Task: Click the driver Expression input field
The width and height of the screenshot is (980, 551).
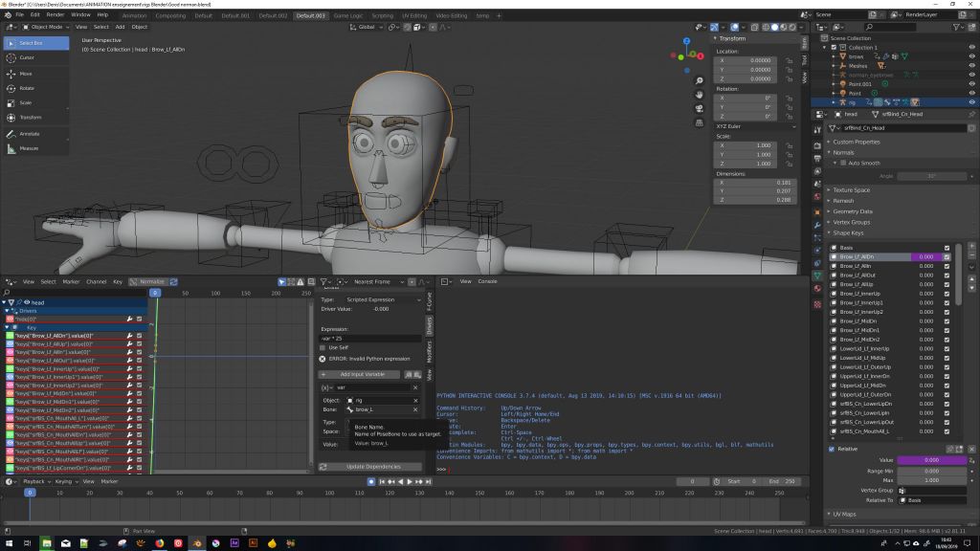Action: [370, 339]
